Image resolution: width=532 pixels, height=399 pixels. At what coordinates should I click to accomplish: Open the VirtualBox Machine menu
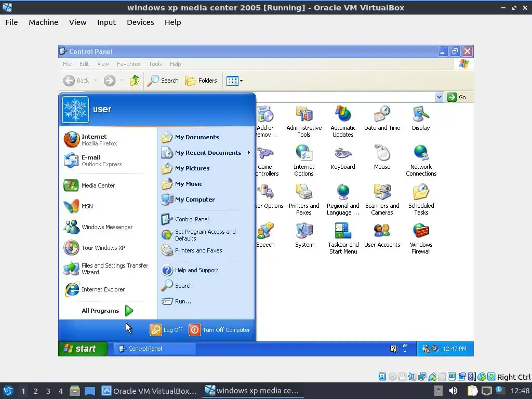pos(44,22)
